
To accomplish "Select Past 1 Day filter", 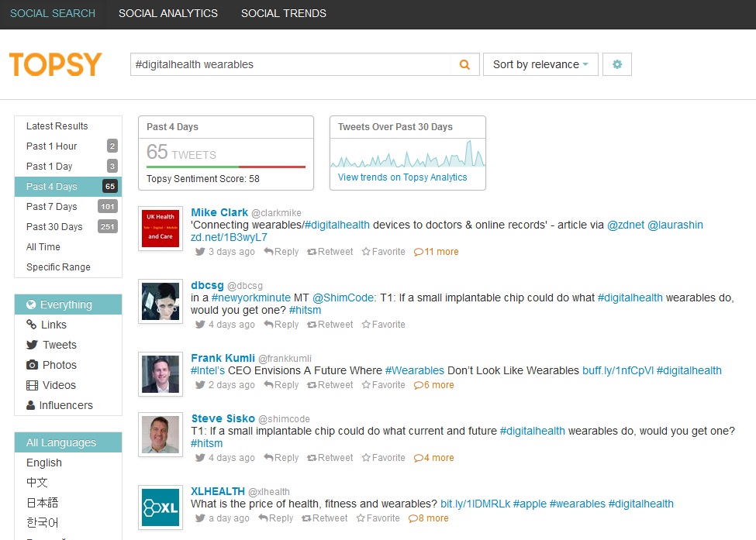I will click(x=68, y=167).
